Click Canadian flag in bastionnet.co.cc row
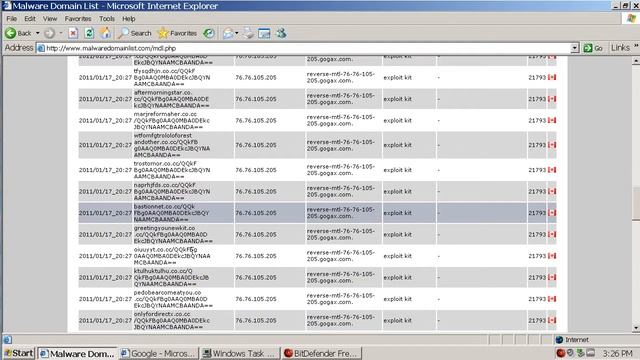This screenshot has width=640, height=360. click(552, 213)
